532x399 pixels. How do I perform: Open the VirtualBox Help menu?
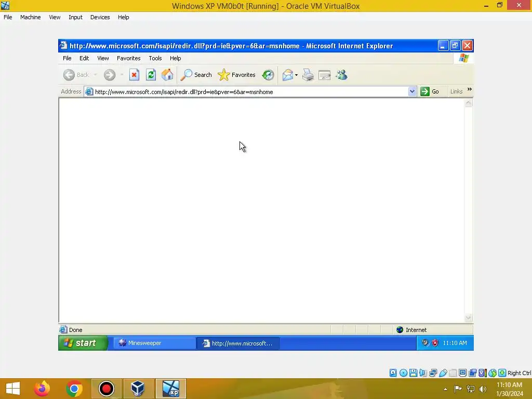click(123, 17)
